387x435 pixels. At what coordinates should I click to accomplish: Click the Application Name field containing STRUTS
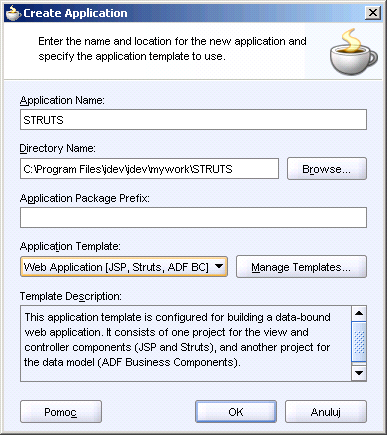(x=193, y=120)
